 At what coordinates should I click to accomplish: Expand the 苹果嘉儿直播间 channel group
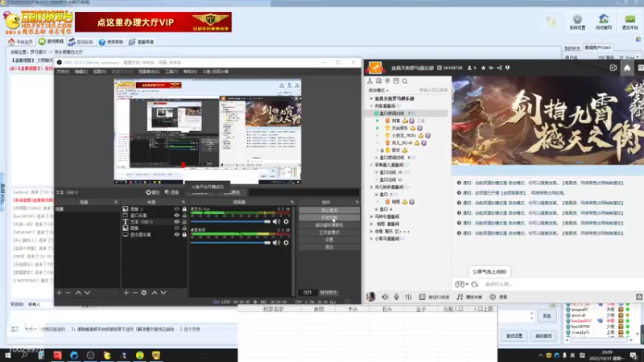tap(371, 165)
